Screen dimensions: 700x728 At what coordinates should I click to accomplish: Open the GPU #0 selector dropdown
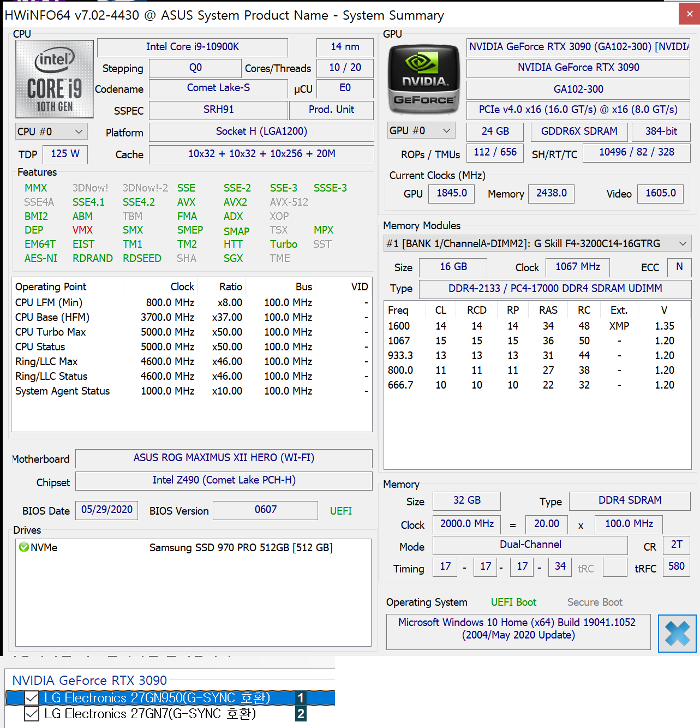pos(421,130)
